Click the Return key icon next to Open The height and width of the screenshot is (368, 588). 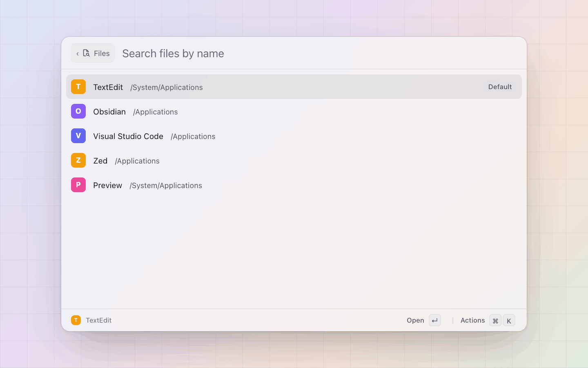click(435, 320)
